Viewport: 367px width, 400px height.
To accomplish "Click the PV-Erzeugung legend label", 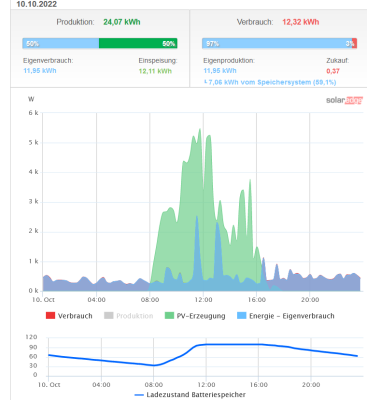I will (x=201, y=316).
